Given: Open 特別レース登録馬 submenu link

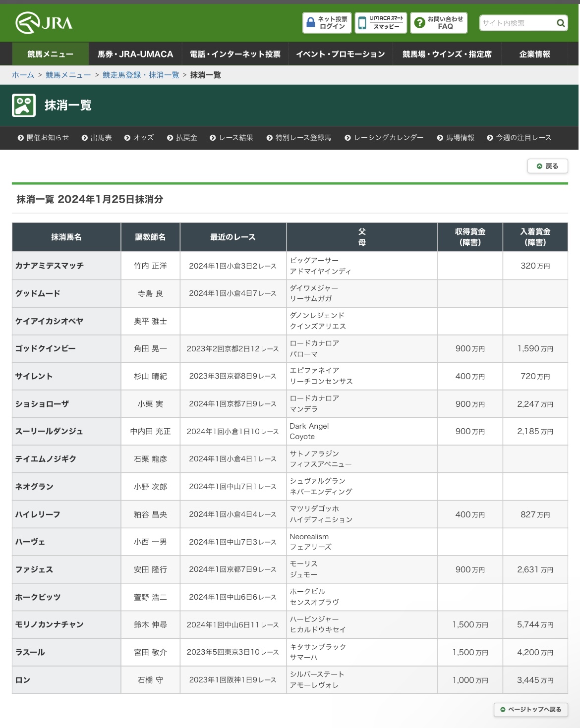Looking at the screenshot, I should click(x=299, y=138).
